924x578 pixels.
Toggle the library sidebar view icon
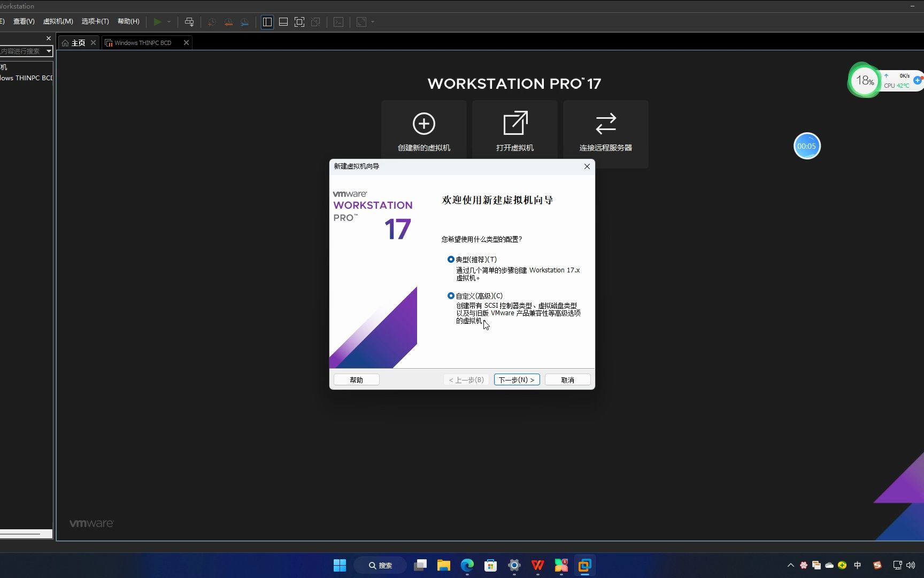tap(267, 22)
